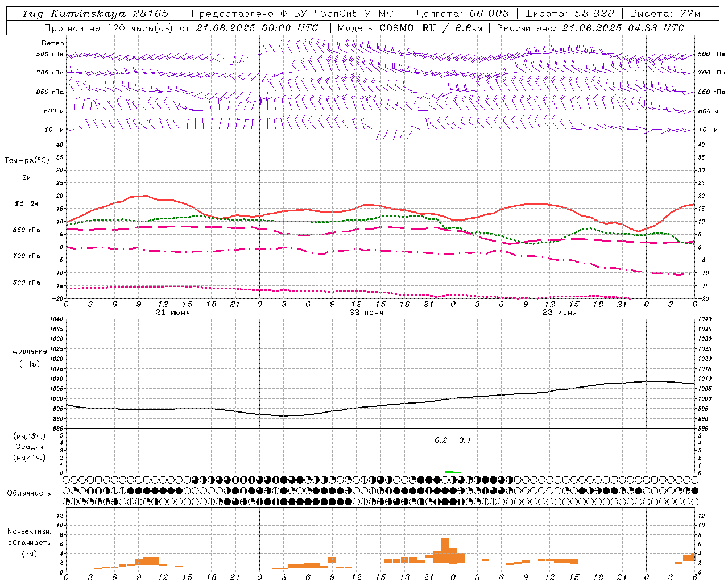Viewport: 728px width, 582px height.
Task: Click the (мм/3ч.) precipitation unit label
Action: (29, 436)
